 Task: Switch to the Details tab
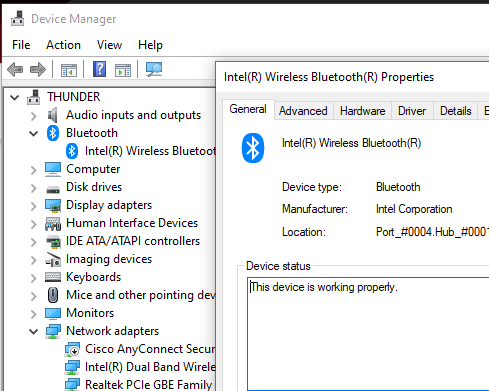point(456,111)
